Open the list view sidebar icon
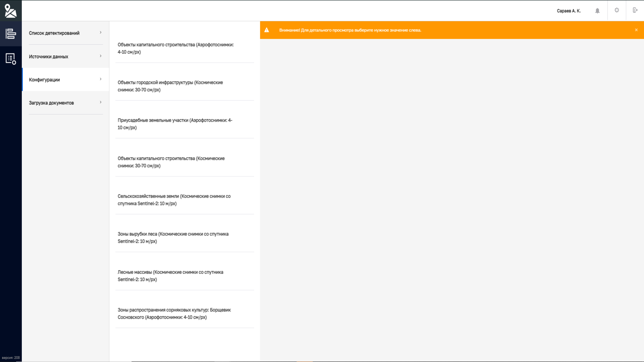Viewport: 644px width, 362px height. pos(11,34)
